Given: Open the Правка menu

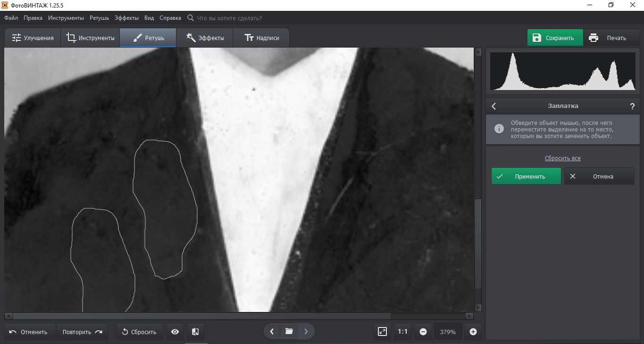Looking at the screenshot, I should click(x=33, y=18).
